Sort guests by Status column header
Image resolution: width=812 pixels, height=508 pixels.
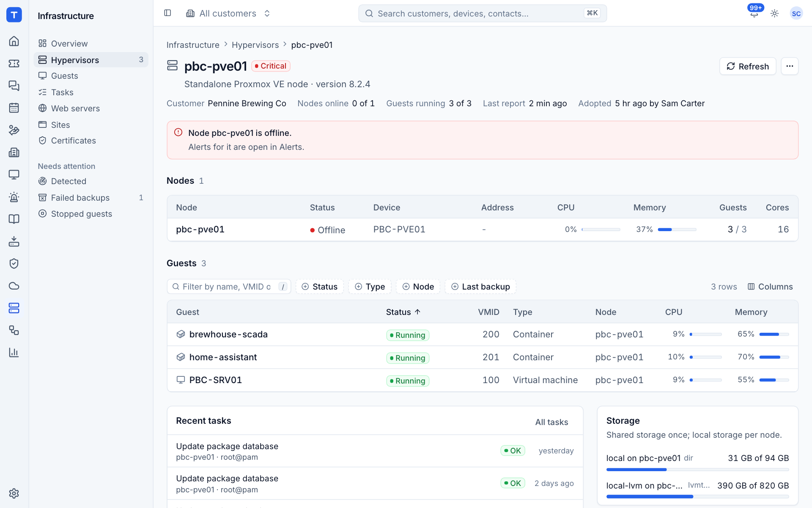pyautogui.click(x=403, y=312)
